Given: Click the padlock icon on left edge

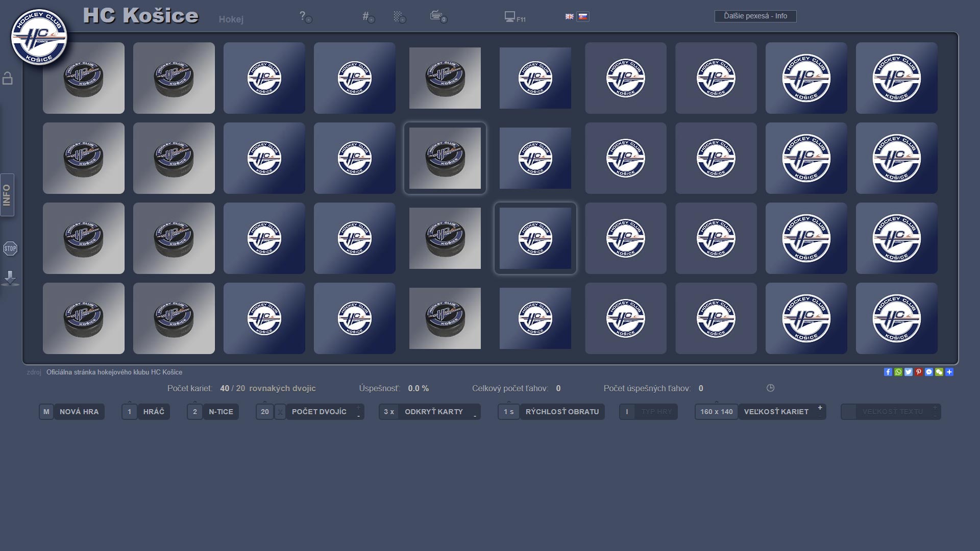Looking at the screenshot, I should point(8,78).
